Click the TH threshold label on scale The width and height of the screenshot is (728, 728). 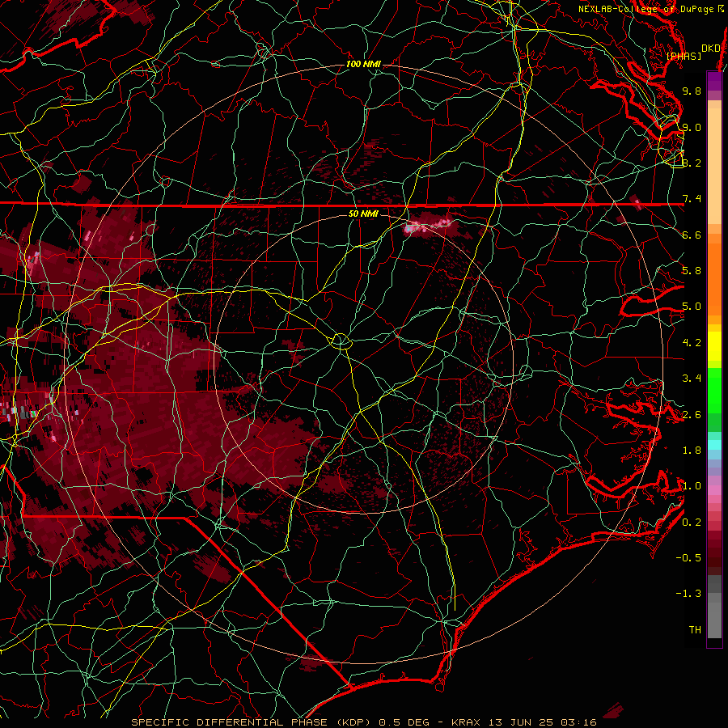pos(695,630)
